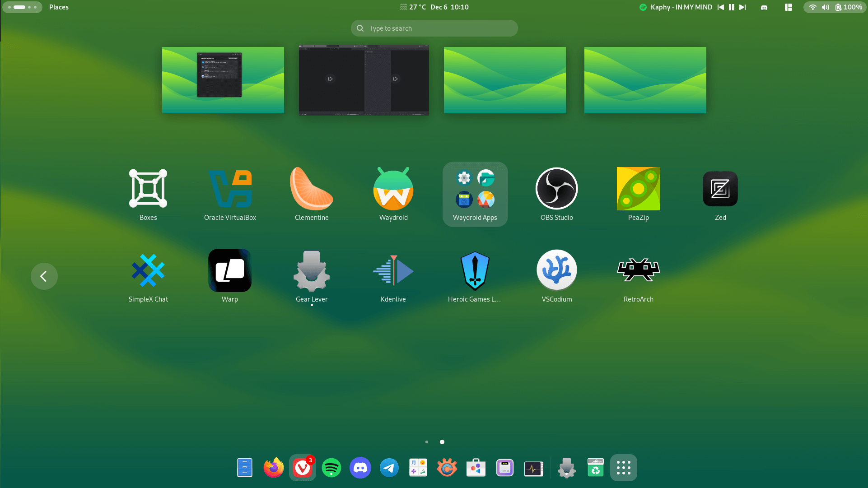Open the quick settings status menu
The image size is (868, 488).
tap(835, 7)
